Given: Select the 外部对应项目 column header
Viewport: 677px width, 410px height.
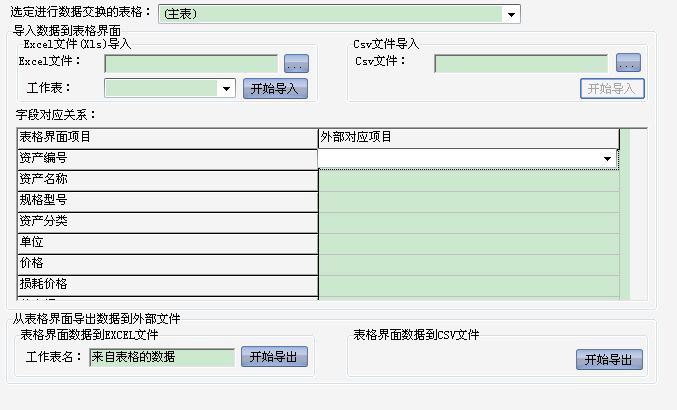Looking at the screenshot, I should (468, 138).
